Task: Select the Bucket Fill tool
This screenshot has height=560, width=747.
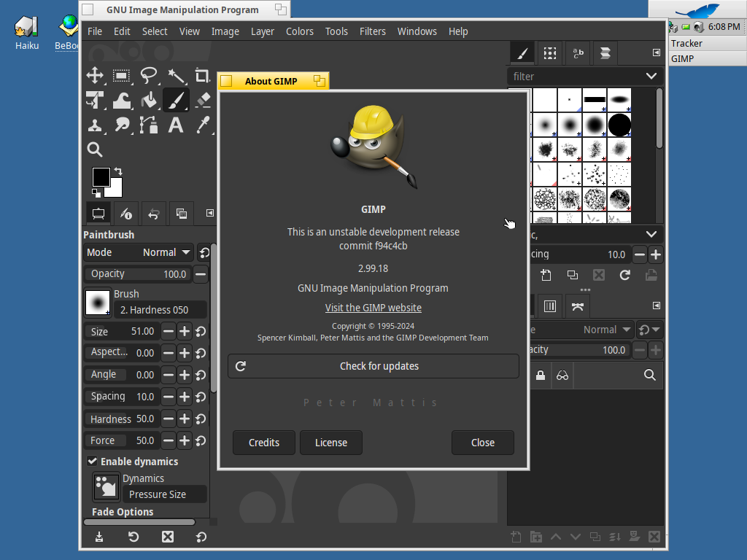Action: click(x=149, y=101)
